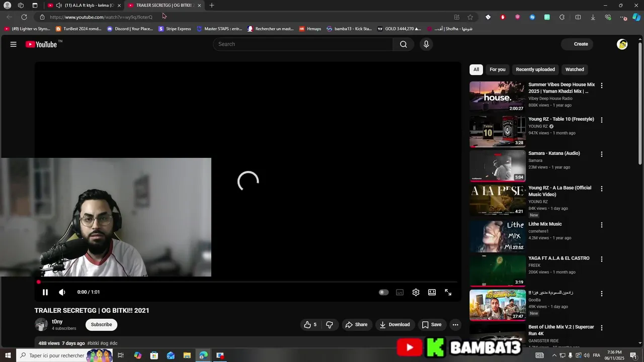Screen dimensions: 644x362
Task: Select the All filter chip
Action: 476,69
